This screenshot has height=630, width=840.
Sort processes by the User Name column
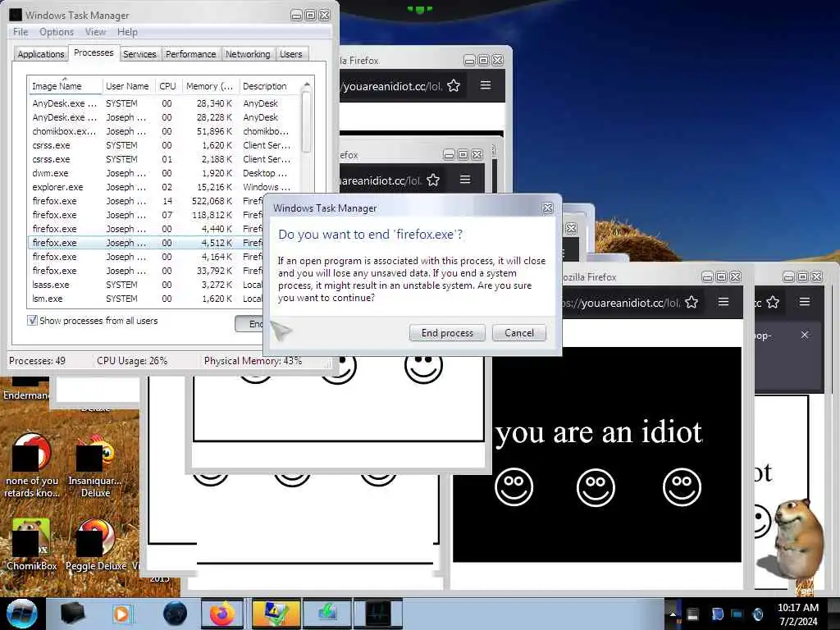point(127,86)
